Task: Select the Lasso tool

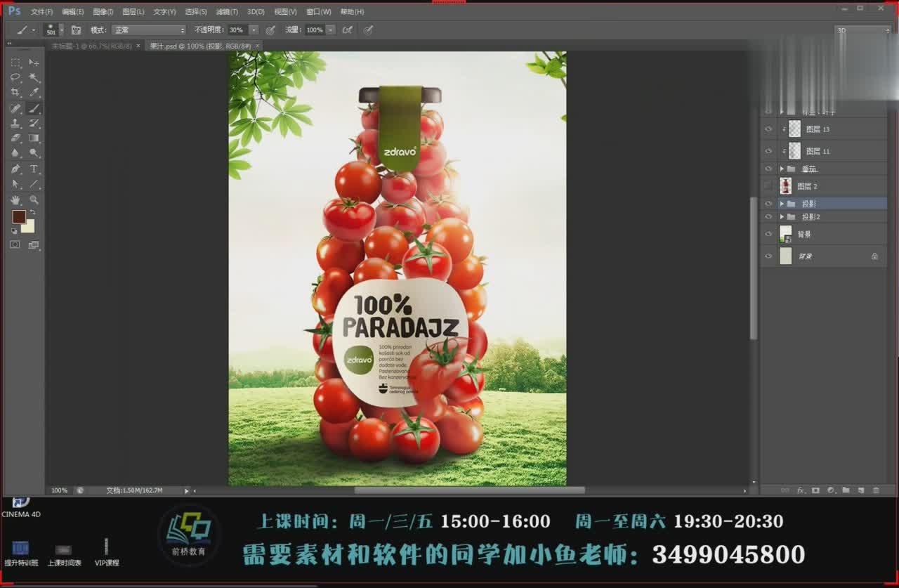Action: click(15, 78)
